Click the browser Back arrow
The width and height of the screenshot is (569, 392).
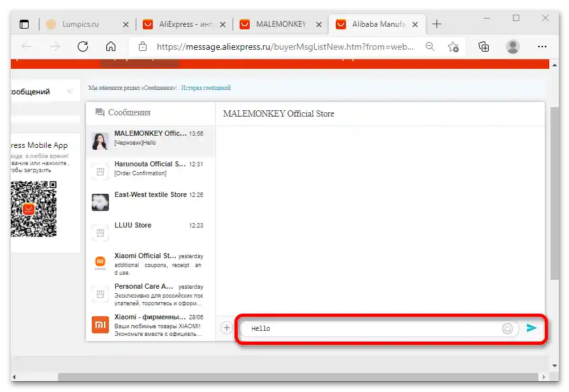(27, 47)
